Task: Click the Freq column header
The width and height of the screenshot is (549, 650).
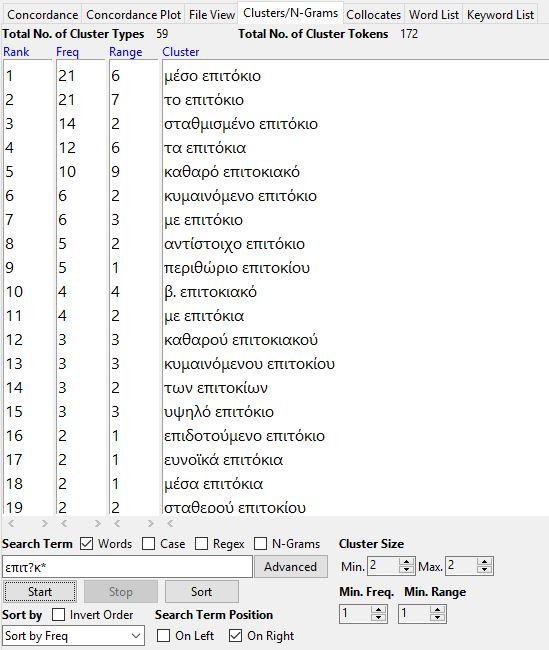Action: coord(67,52)
